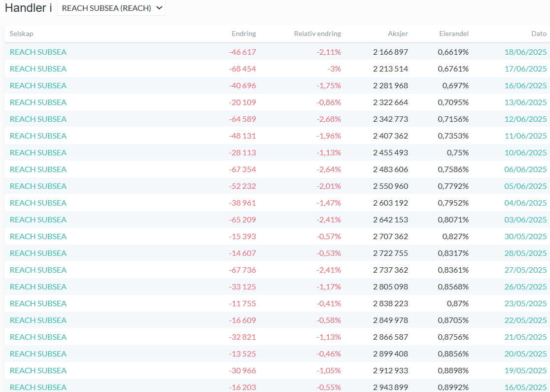
Task: Click the date 30/05/2025
Action: tap(525, 237)
